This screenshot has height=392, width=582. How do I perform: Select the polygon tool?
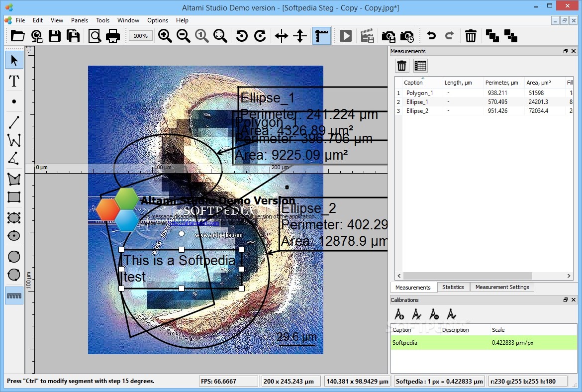14,179
